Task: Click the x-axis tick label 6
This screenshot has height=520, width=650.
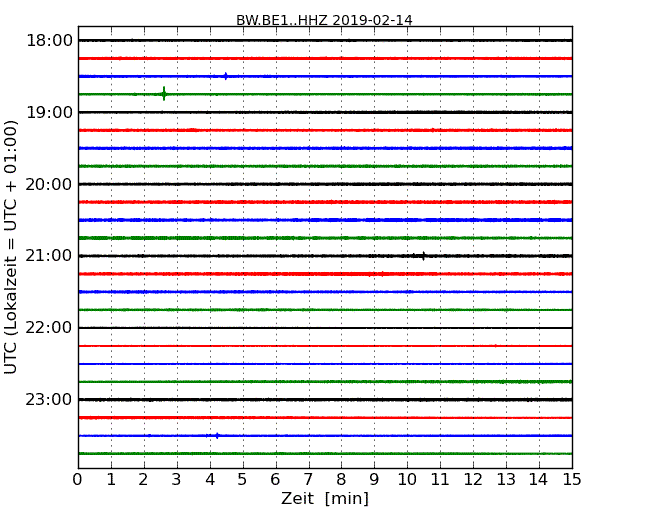Action: click(x=276, y=479)
